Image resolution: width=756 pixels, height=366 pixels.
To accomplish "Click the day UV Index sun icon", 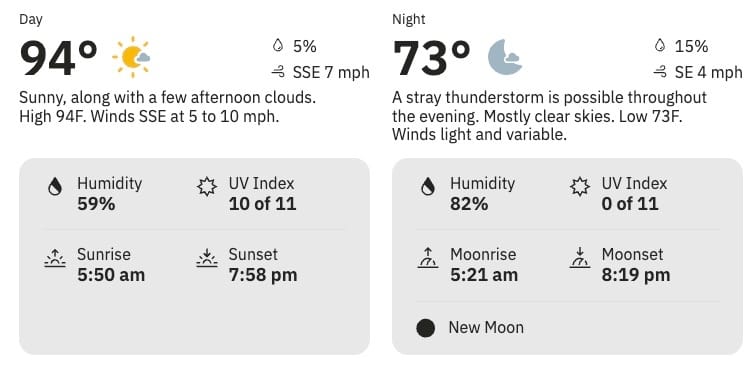I will (x=207, y=187).
